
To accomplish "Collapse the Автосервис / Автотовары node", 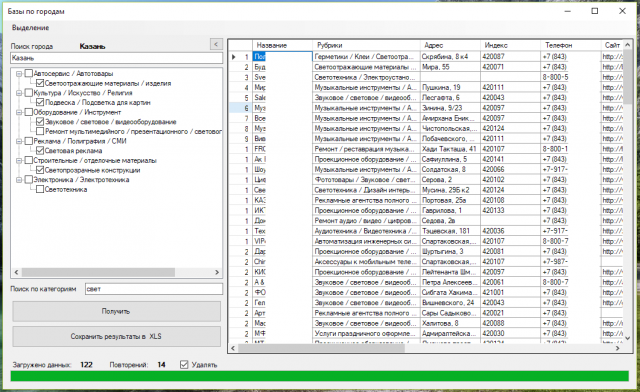I will [19, 74].
